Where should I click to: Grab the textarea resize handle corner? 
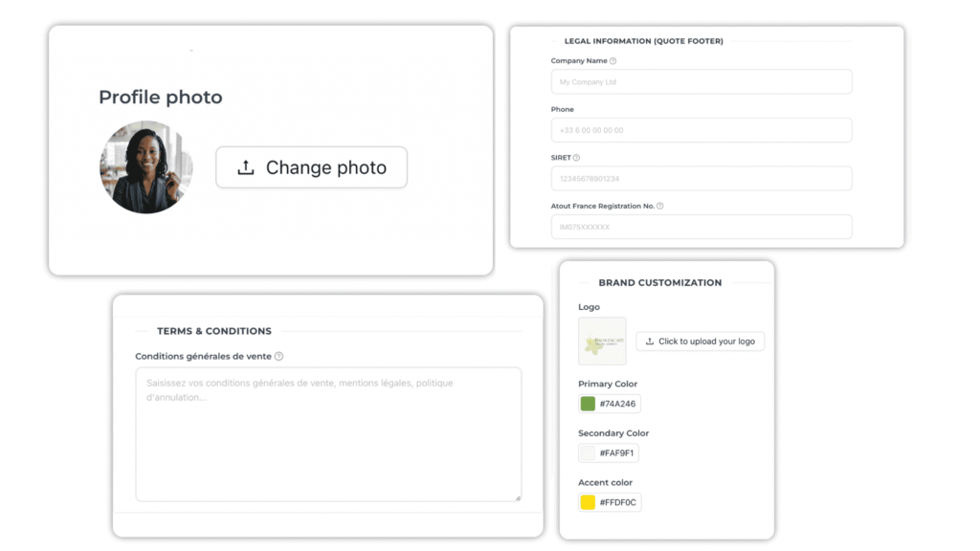pos(518,497)
